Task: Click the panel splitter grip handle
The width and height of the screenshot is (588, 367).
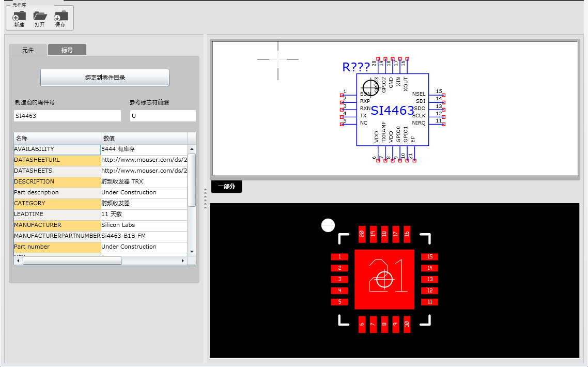Action: [x=205, y=198]
